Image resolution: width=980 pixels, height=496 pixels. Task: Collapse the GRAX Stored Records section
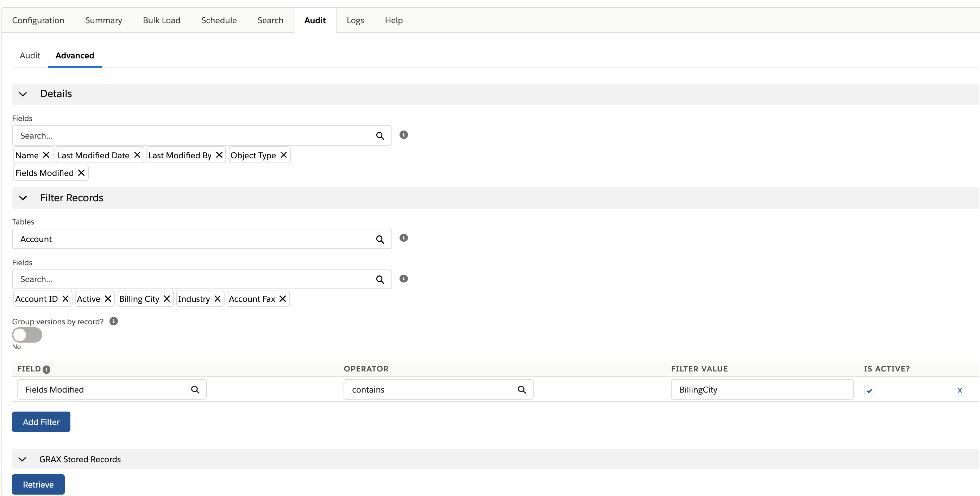pyautogui.click(x=22, y=459)
